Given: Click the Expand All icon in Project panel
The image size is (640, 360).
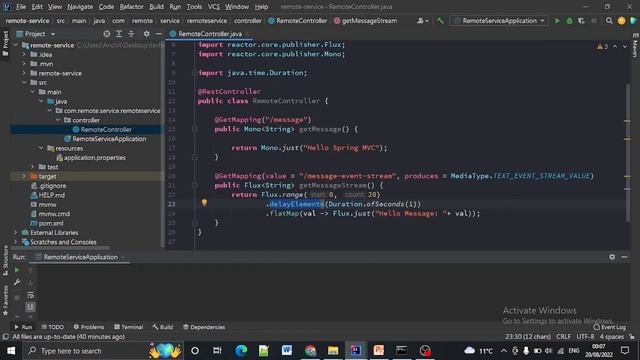Looking at the screenshot, I should [119, 34].
